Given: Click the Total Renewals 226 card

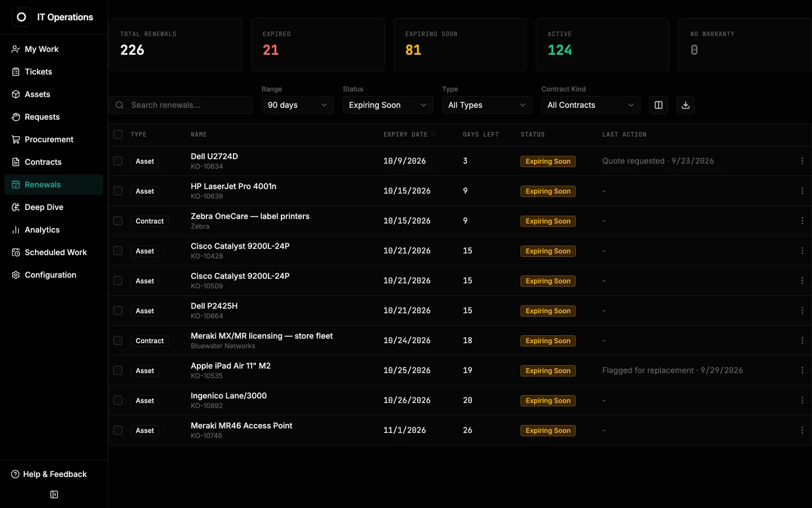Looking at the screenshot, I should 175,45.
